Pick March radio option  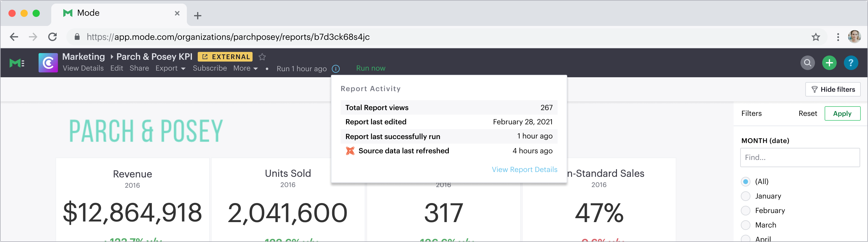click(745, 225)
